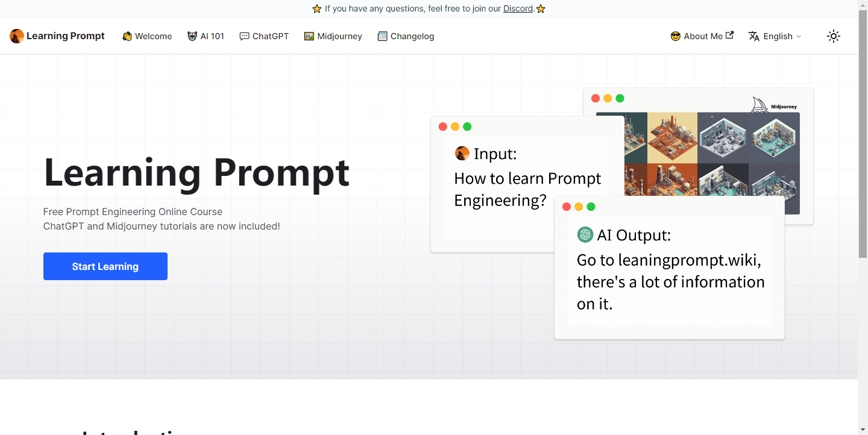868x435 pixels.
Task: Open the Changelog nav item
Action: [x=406, y=36]
